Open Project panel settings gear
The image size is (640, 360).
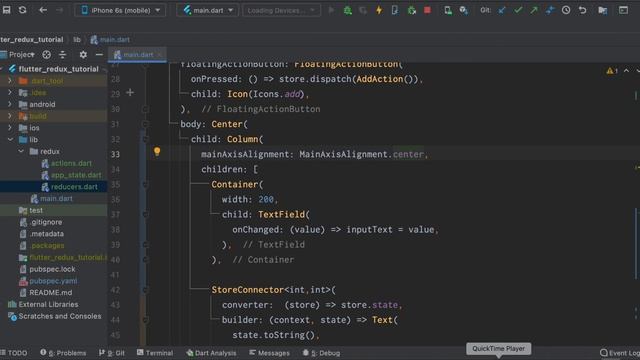[x=83, y=54]
